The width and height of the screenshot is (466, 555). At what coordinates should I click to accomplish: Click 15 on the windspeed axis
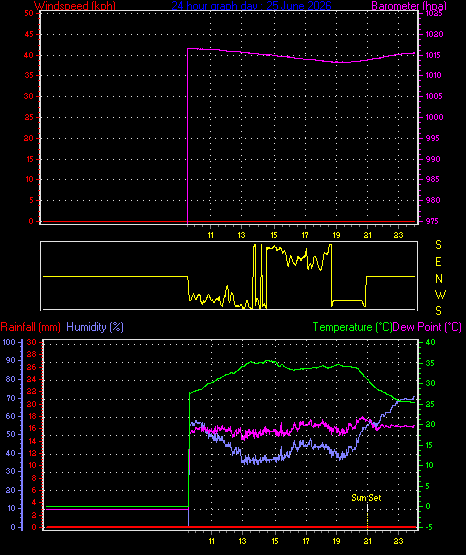[29, 159]
